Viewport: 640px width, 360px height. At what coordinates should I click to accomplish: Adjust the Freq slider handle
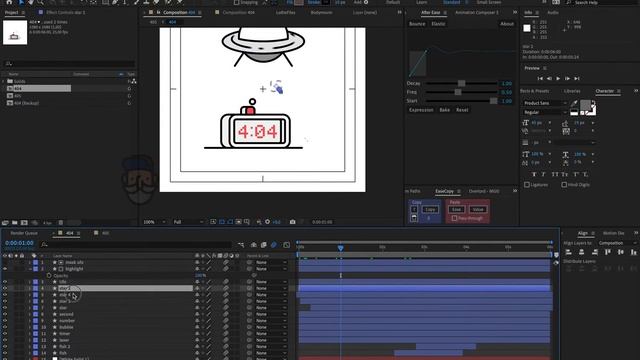coord(458,92)
